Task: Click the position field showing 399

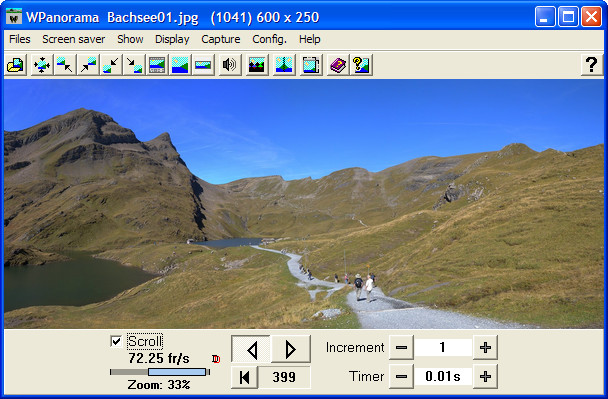Action: click(x=284, y=377)
